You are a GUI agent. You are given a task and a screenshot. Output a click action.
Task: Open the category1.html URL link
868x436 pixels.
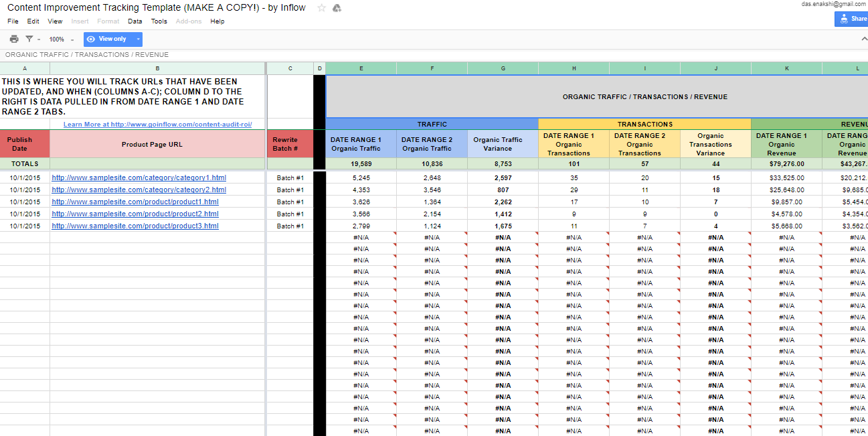[139, 178]
